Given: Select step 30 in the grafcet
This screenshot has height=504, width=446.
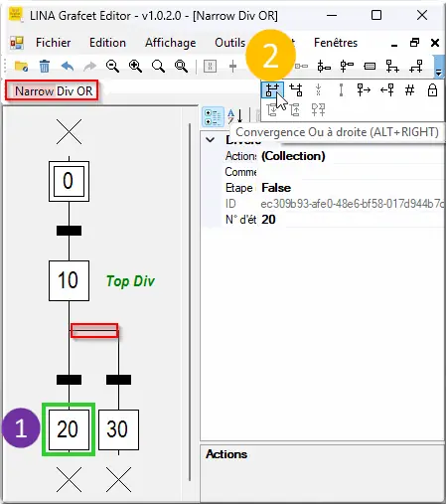Looking at the screenshot, I should tap(118, 429).
